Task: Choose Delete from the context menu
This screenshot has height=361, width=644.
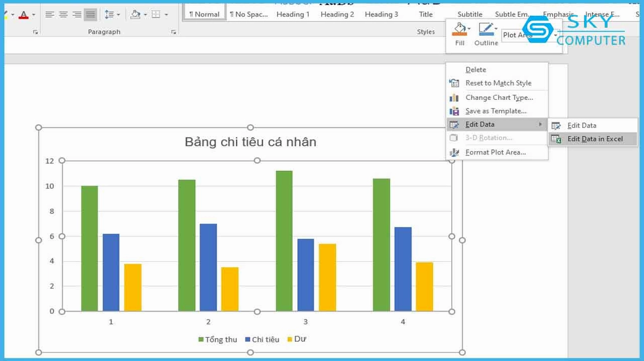Action: [497, 70]
